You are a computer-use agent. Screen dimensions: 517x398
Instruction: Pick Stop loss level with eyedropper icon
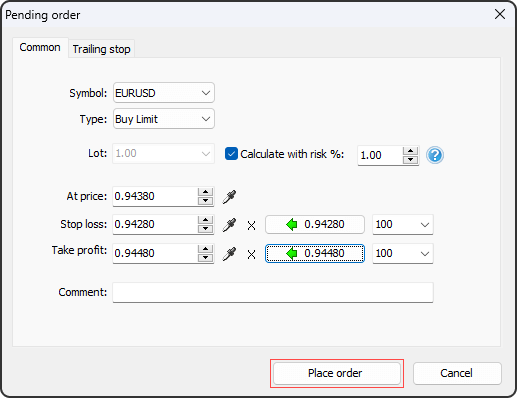229,225
